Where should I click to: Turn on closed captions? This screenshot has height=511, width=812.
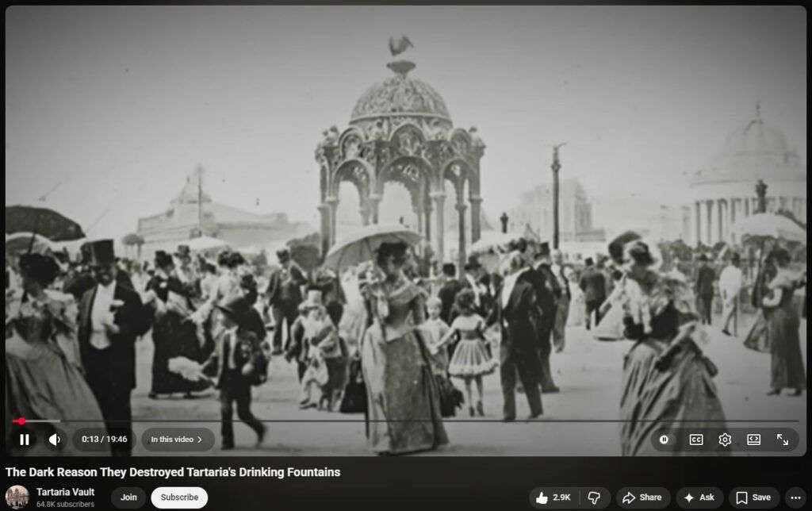coord(696,440)
